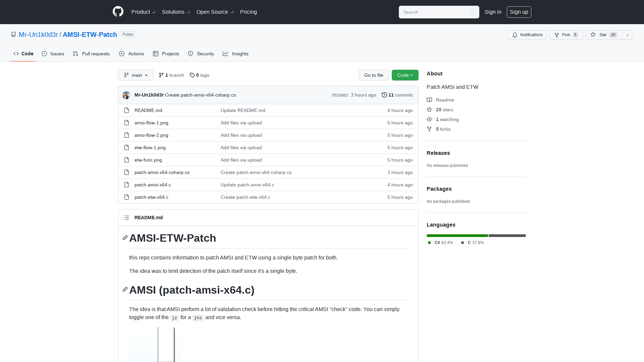Open the Notifications bell icon

(x=515, y=35)
